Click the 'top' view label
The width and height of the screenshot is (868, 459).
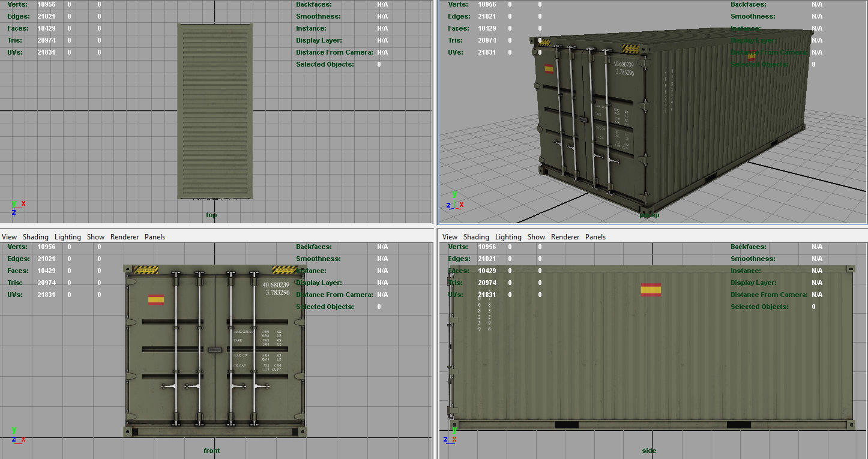pos(211,215)
